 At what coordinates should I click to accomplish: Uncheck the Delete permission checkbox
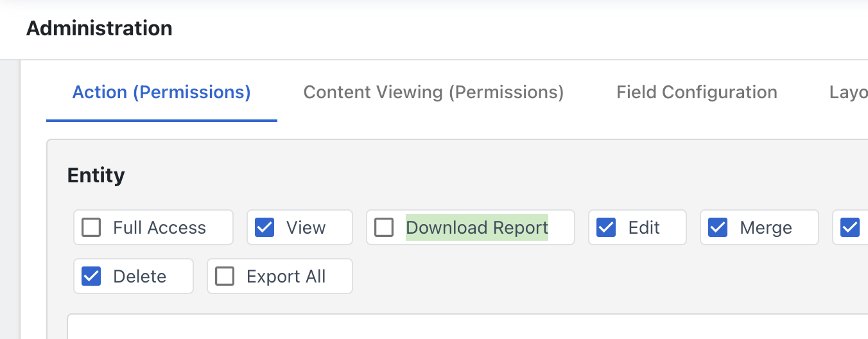coord(91,276)
